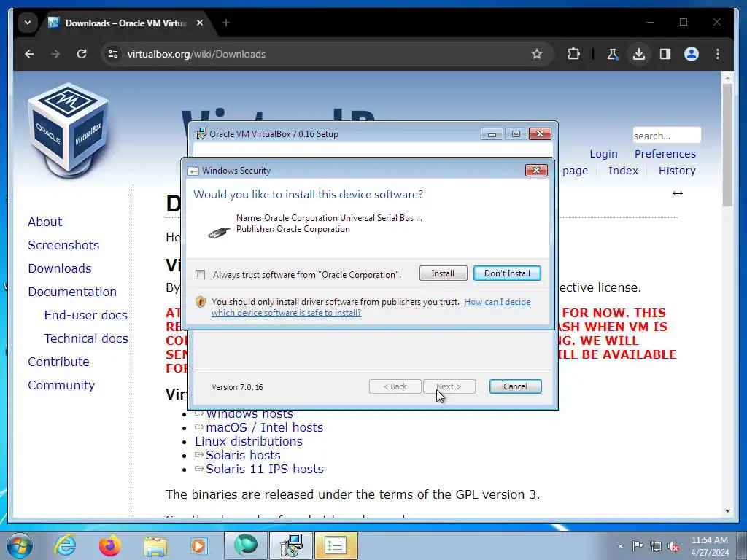The height and width of the screenshot is (560, 747).
Task: Click Don't Install button
Action: 507,273
